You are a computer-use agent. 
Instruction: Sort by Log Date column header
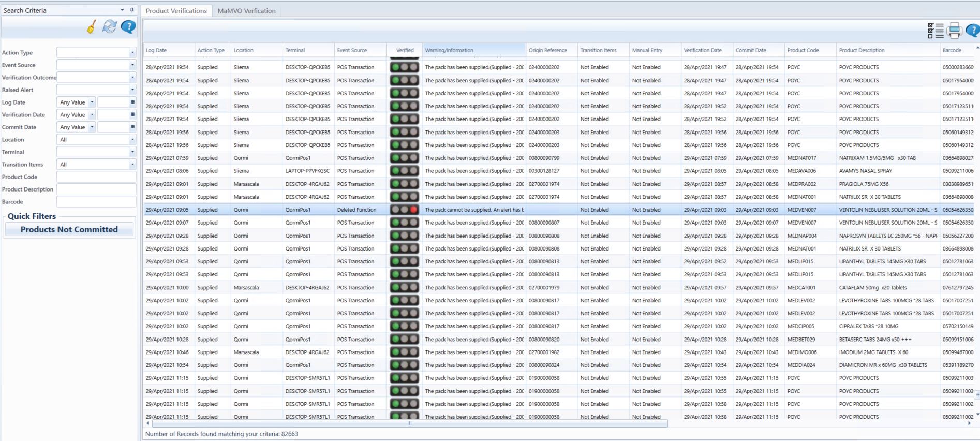pos(169,50)
